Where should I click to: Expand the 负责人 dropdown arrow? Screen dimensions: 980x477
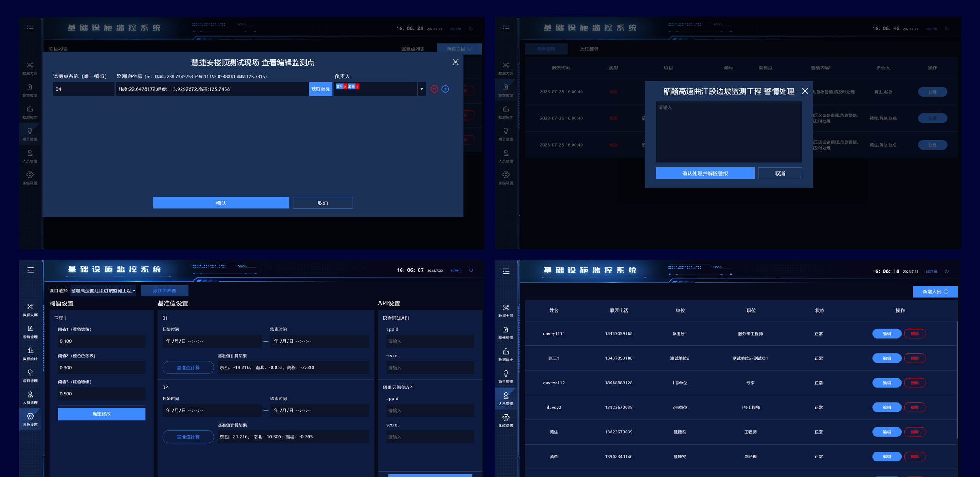(x=421, y=89)
